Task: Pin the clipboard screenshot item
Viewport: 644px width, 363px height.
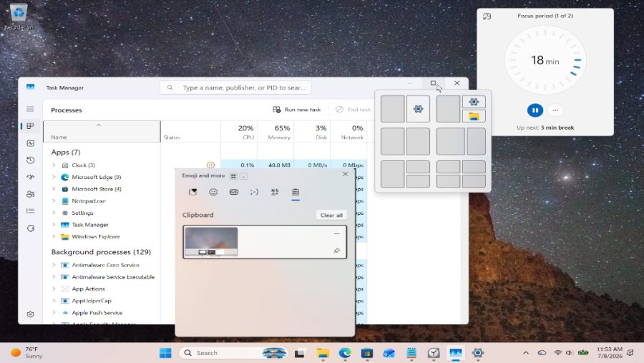Action: coord(337,251)
